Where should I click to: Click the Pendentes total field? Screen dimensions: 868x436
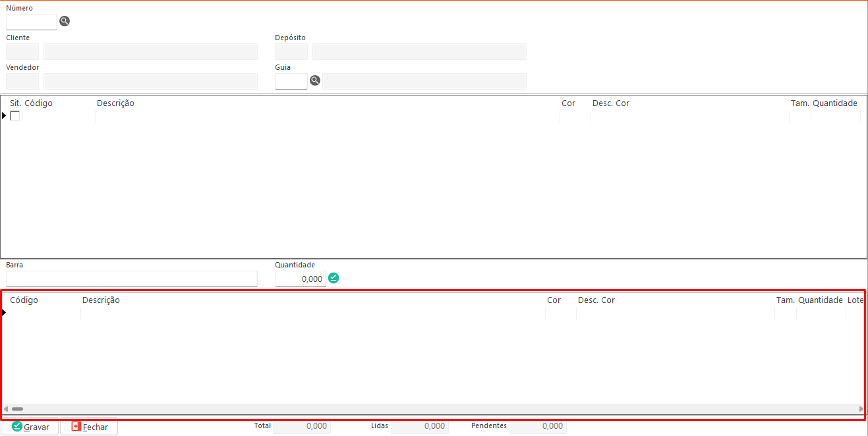point(537,426)
